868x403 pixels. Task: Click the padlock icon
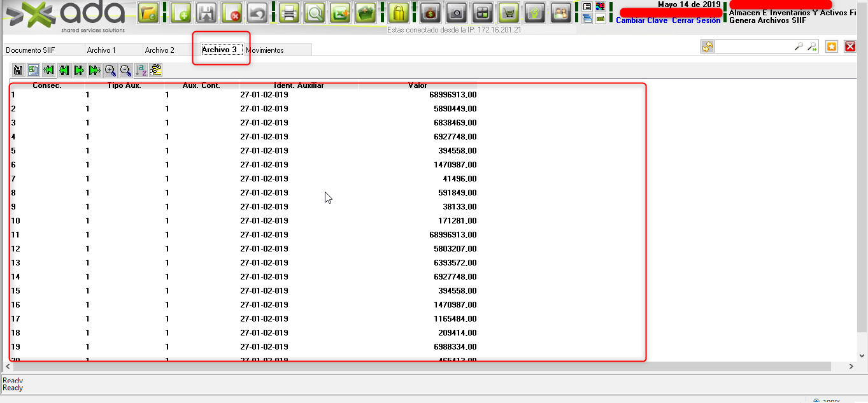pyautogui.click(x=398, y=13)
